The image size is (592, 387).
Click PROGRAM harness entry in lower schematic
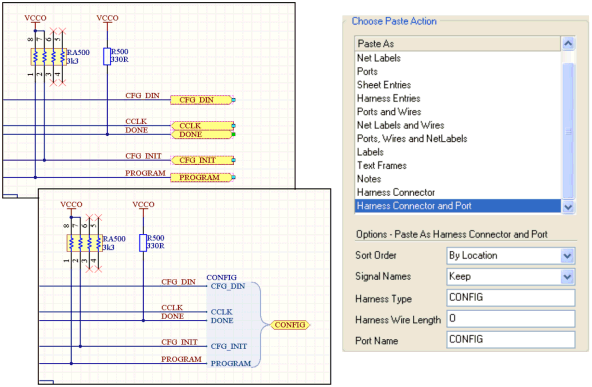coord(231,364)
